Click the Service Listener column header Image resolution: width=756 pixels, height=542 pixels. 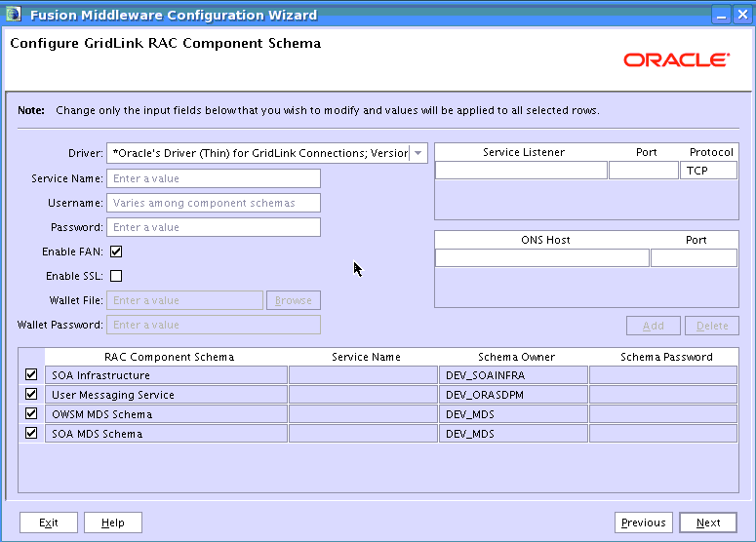point(524,152)
